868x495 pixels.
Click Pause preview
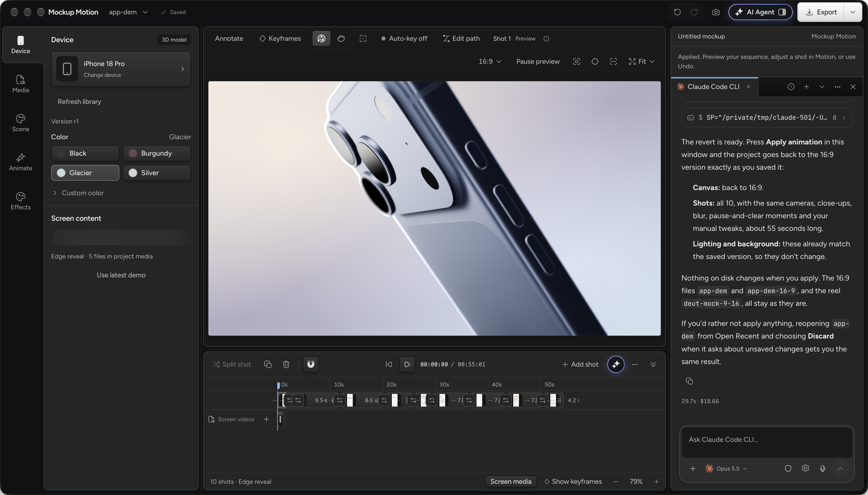(538, 61)
